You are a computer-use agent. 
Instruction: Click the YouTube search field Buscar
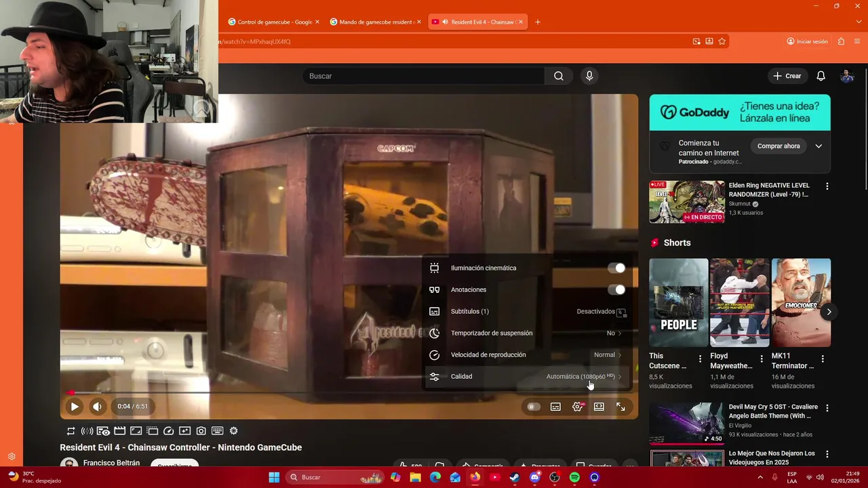(423, 76)
